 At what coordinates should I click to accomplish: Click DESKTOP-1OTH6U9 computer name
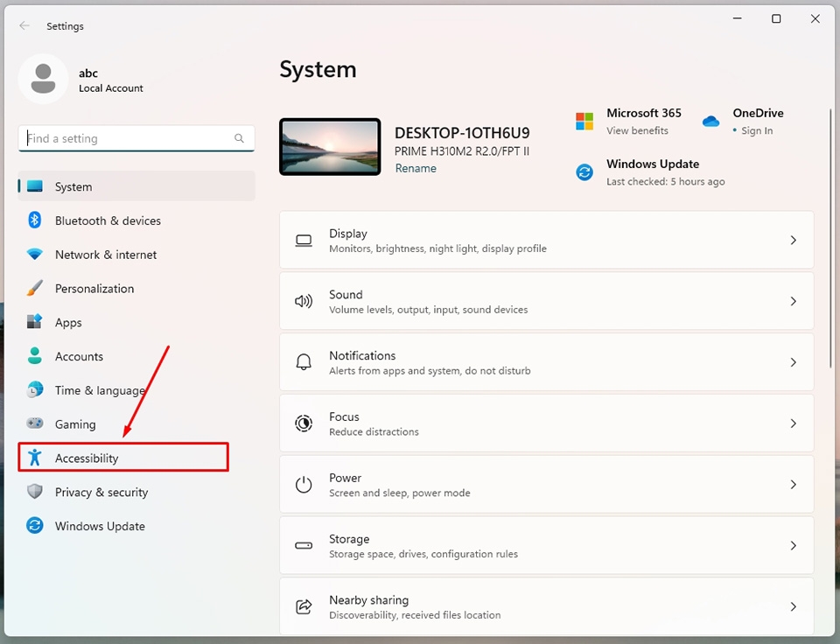[x=462, y=133]
